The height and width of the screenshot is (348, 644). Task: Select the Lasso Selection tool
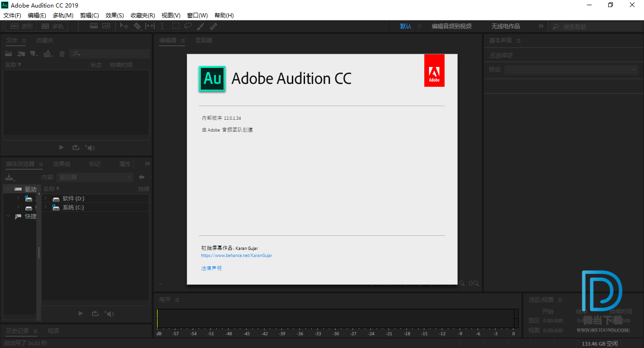(188, 26)
